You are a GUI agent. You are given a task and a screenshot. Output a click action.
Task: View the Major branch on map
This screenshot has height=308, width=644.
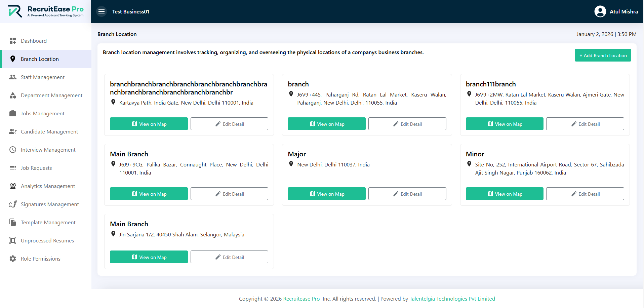click(x=327, y=194)
